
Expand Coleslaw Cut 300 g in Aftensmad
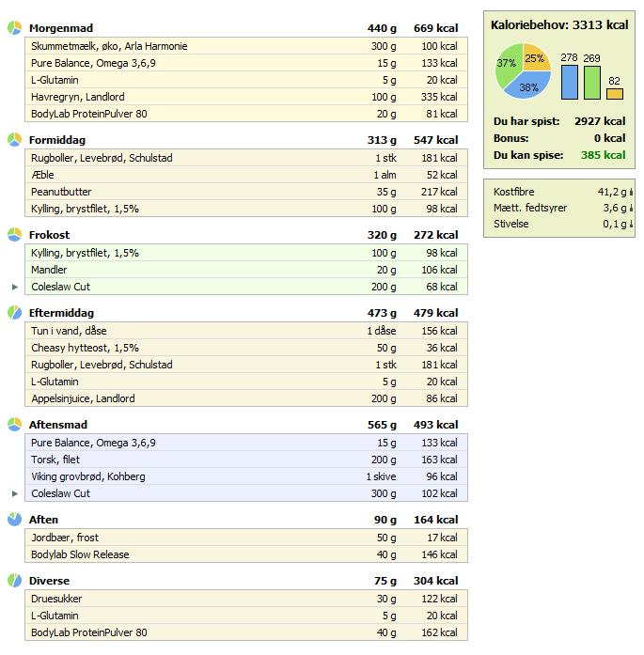coord(15,493)
